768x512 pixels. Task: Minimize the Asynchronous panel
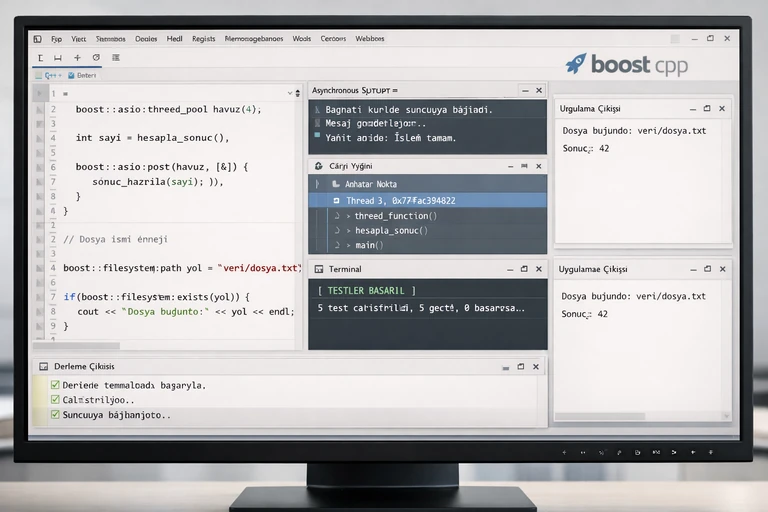point(525,91)
